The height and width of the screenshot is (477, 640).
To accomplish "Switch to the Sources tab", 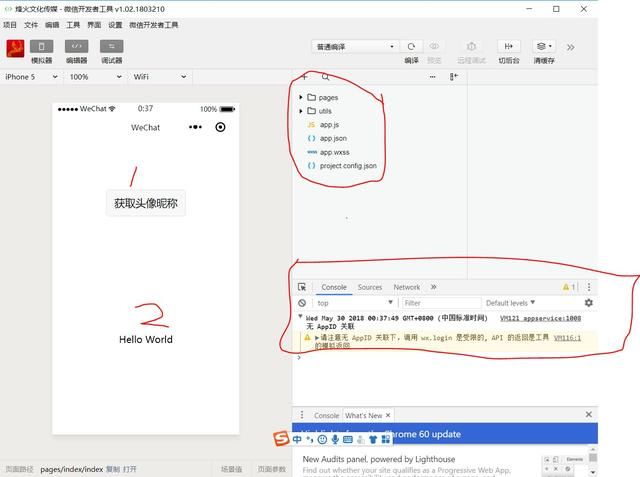I will tap(369, 287).
